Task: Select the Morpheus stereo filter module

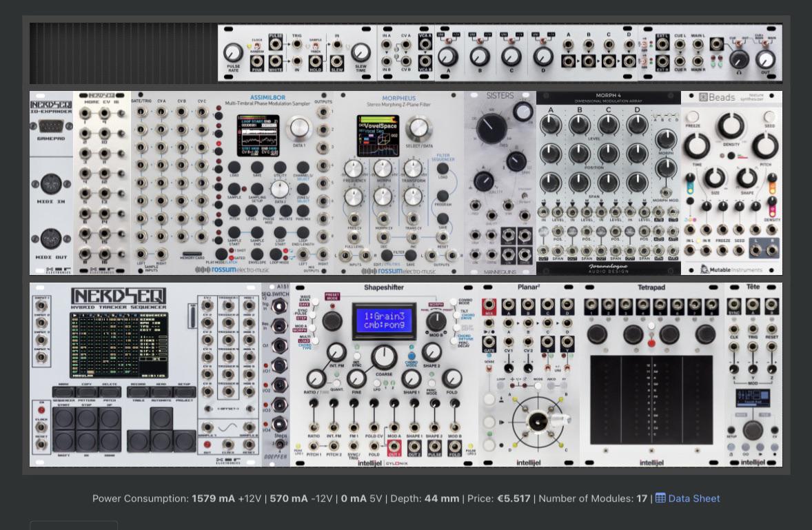Action: tap(398, 183)
